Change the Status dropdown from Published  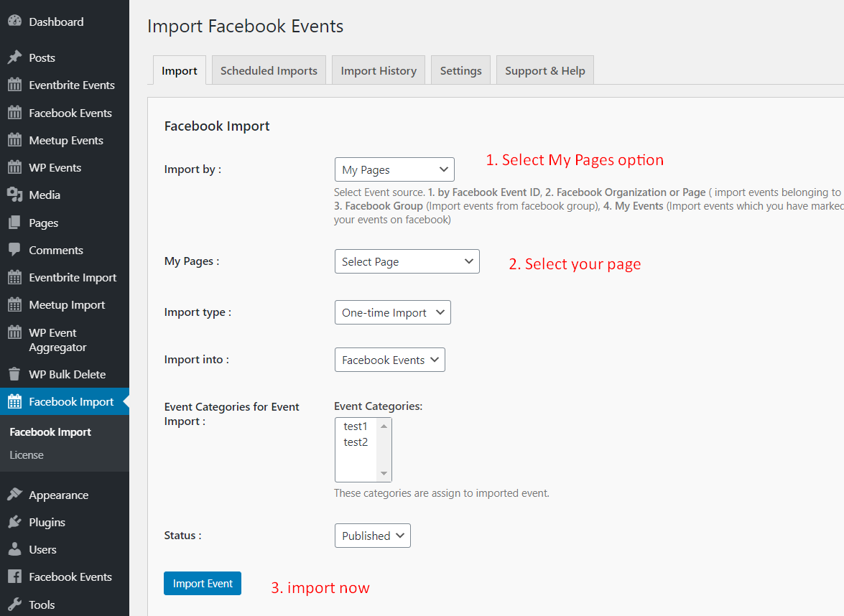(372, 536)
